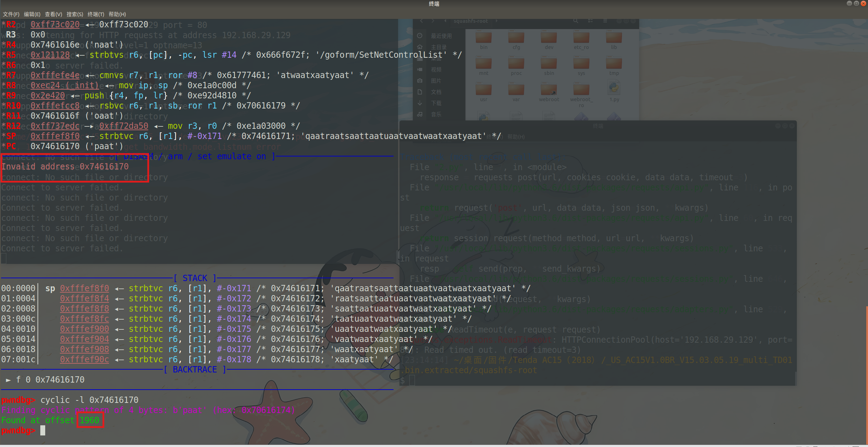This screenshot has width=868, height=447.
Task: Click the R2 address link 0xff73c020
Action: coord(55,25)
